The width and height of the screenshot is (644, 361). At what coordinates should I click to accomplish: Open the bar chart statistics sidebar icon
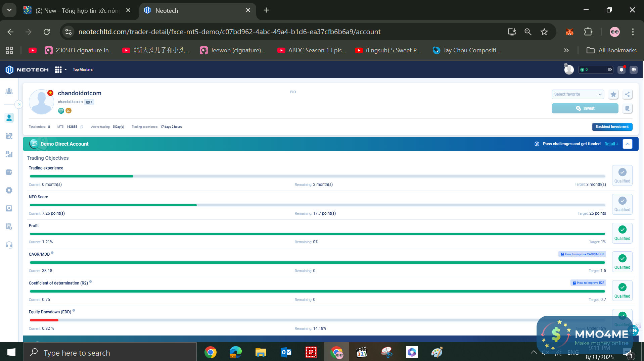coord(9,154)
